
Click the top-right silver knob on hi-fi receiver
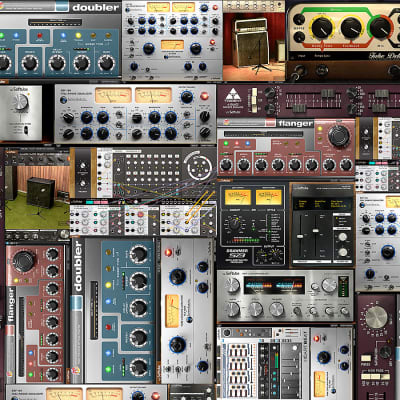click(329, 285)
